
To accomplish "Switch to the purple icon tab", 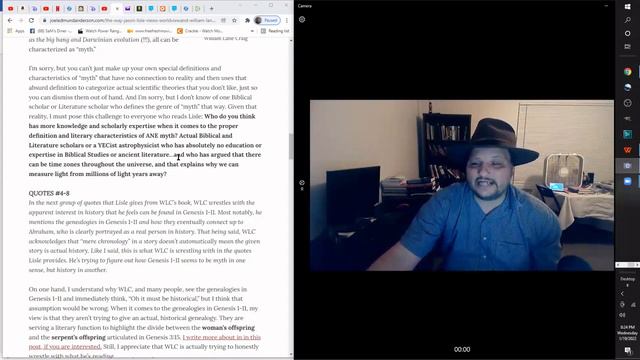I will [128, 8].
